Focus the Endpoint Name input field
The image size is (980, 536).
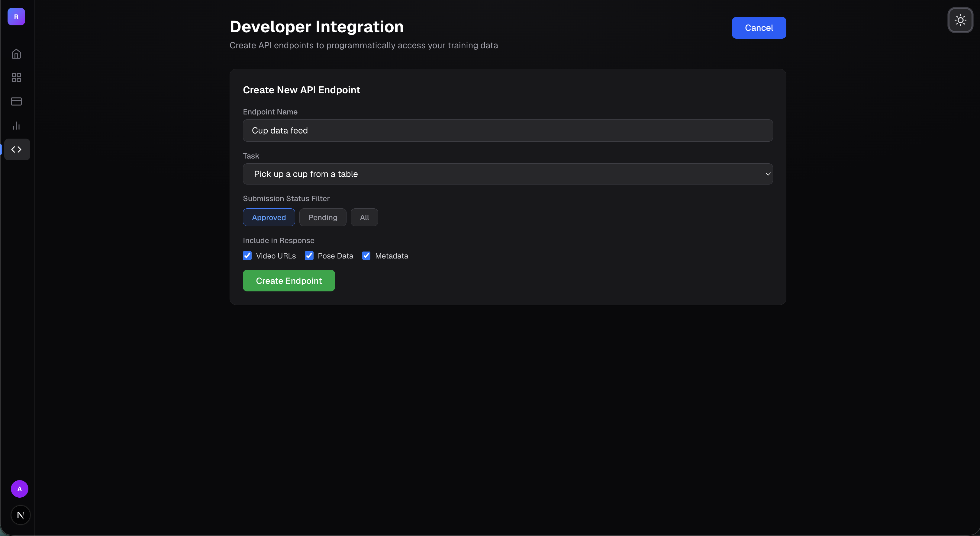point(508,130)
